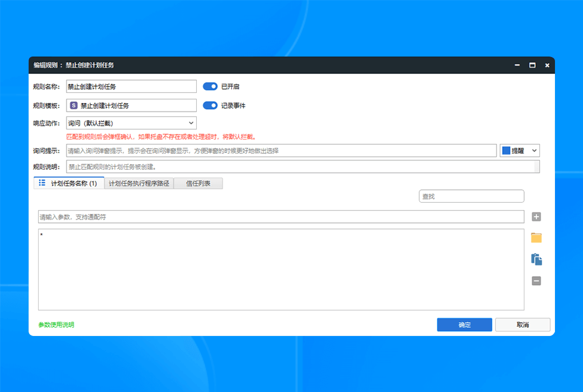
Task: Click the 取消 button
Action: 522,325
